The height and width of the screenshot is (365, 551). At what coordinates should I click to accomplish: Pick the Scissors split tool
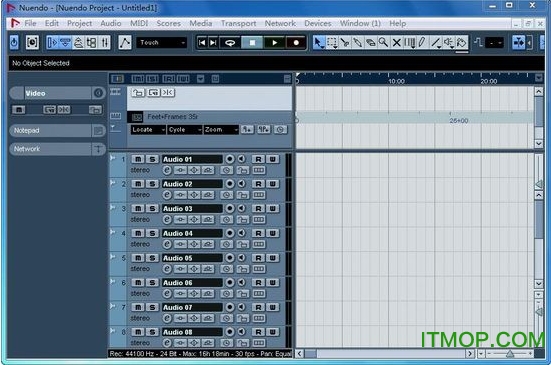point(345,43)
